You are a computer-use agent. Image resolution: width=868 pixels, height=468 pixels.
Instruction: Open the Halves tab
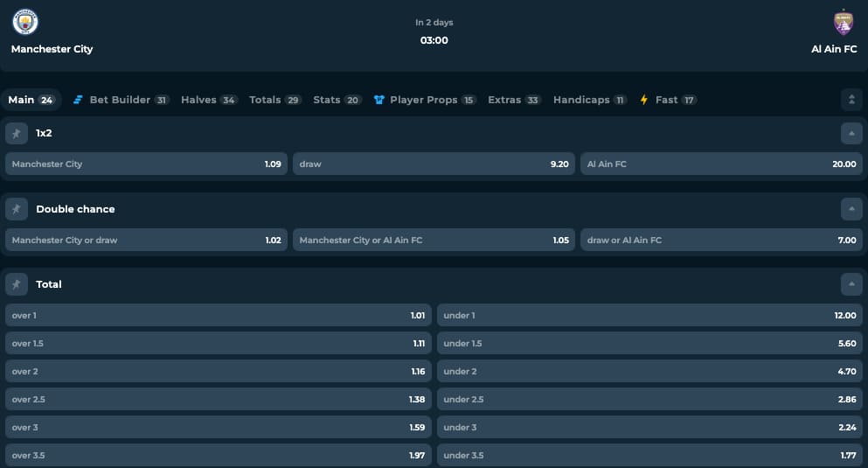click(x=209, y=100)
